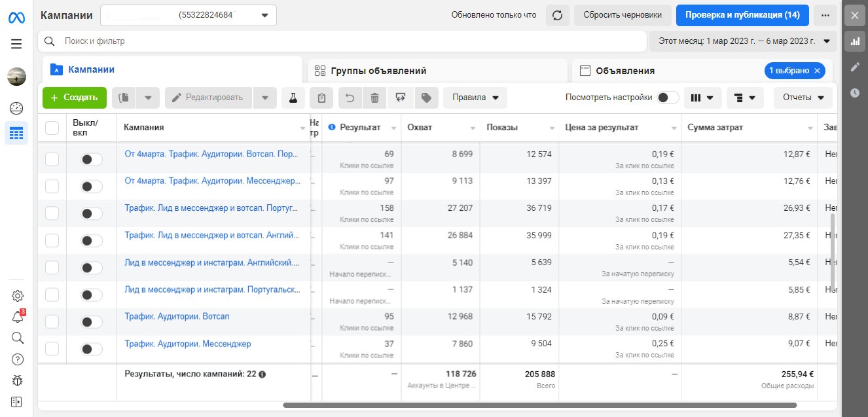Click the horizontal scrollbar under the table
This screenshot has height=417, width=868.
[539, 405]
